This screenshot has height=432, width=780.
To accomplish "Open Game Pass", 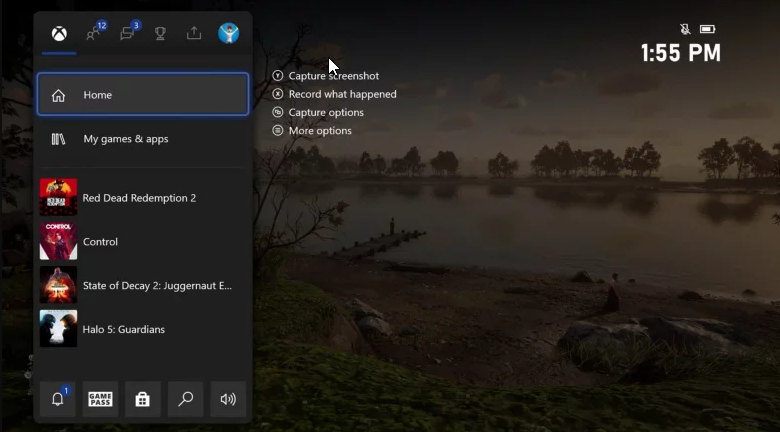I will 100,399.
